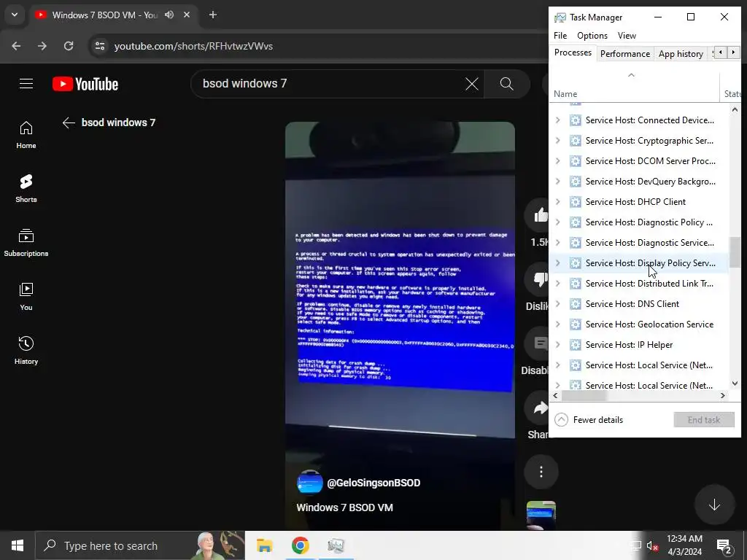This screenshot has height=560, width=747.
Task: Click Task Manager horizontal scrollbar thumb
Action: tap(584, 396)
